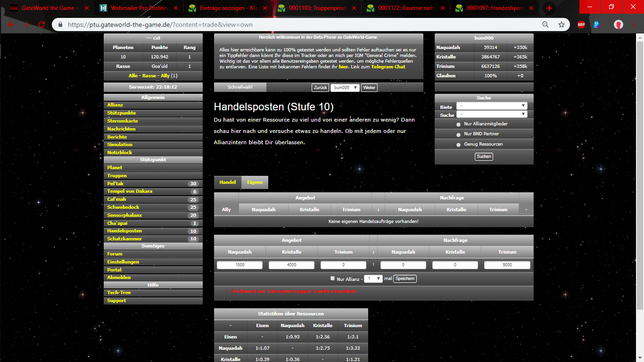The height and width of the screenshot is (362, 644).
Task: Open a new browser tab with plus icon
Action: point(549,8)
